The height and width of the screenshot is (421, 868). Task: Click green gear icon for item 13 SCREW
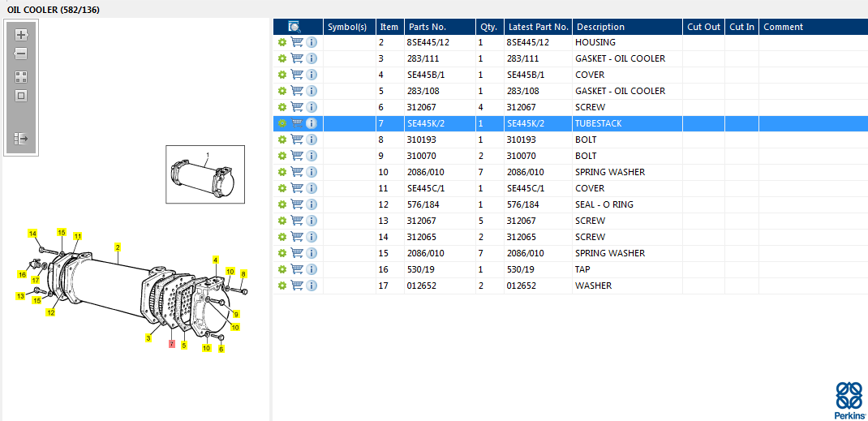click(x=281, y=221)
